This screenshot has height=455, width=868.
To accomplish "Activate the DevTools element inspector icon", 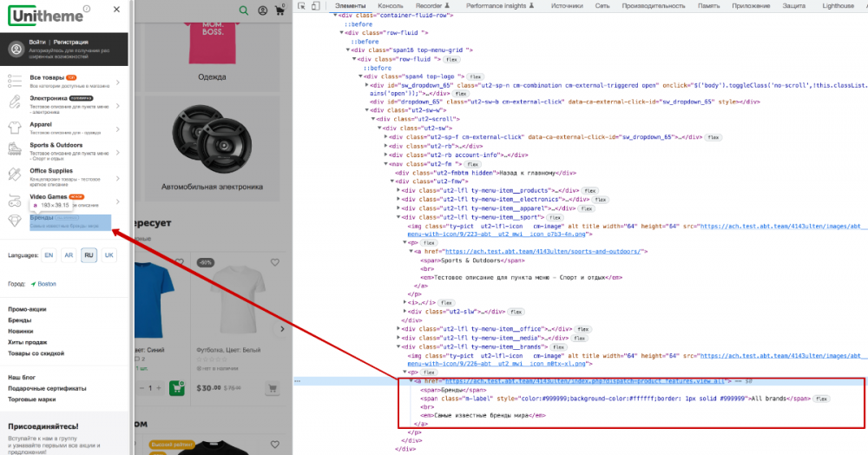I will coord(303,5).
